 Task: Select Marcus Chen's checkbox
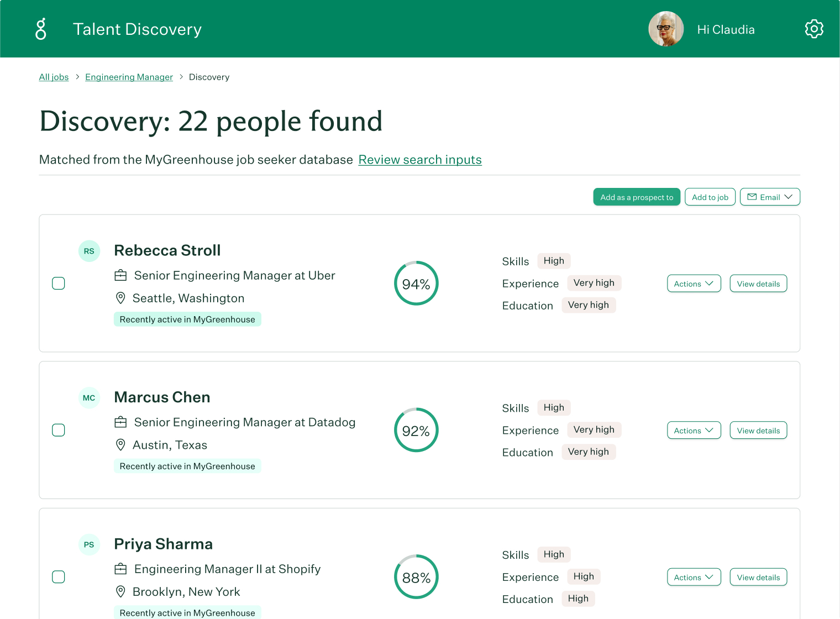[x=59, y=430]
